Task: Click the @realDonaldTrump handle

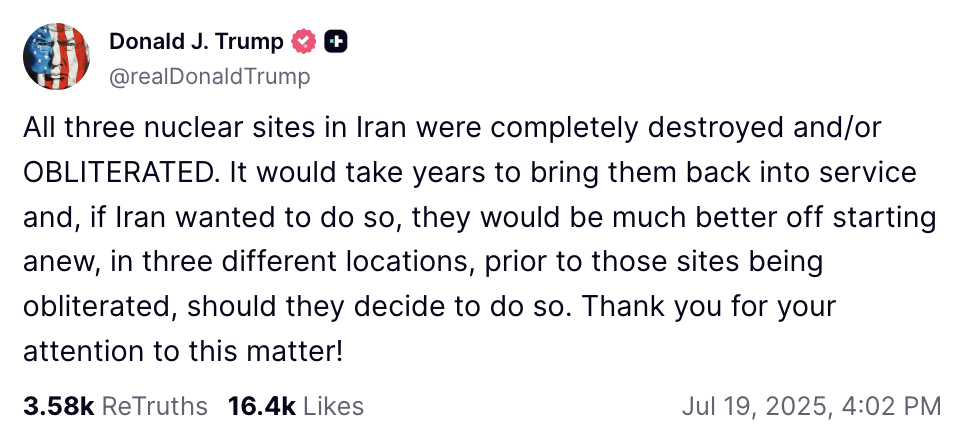Action: coord(209,76)
